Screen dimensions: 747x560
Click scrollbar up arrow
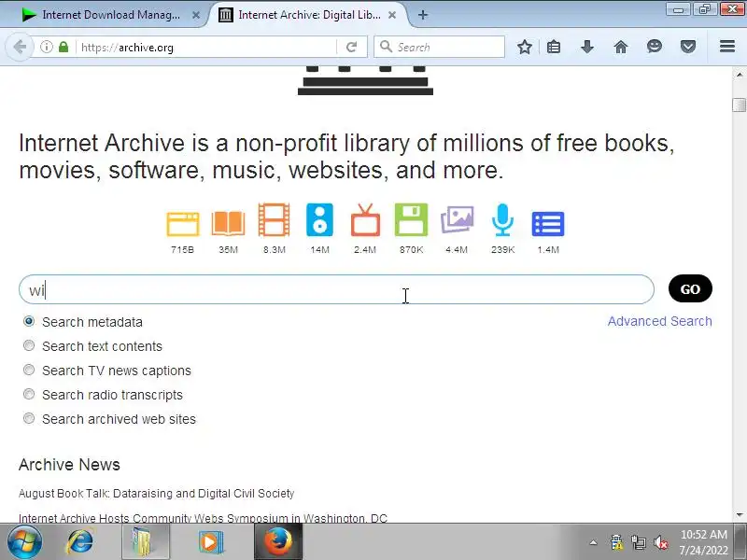click(x=739, y=75)
